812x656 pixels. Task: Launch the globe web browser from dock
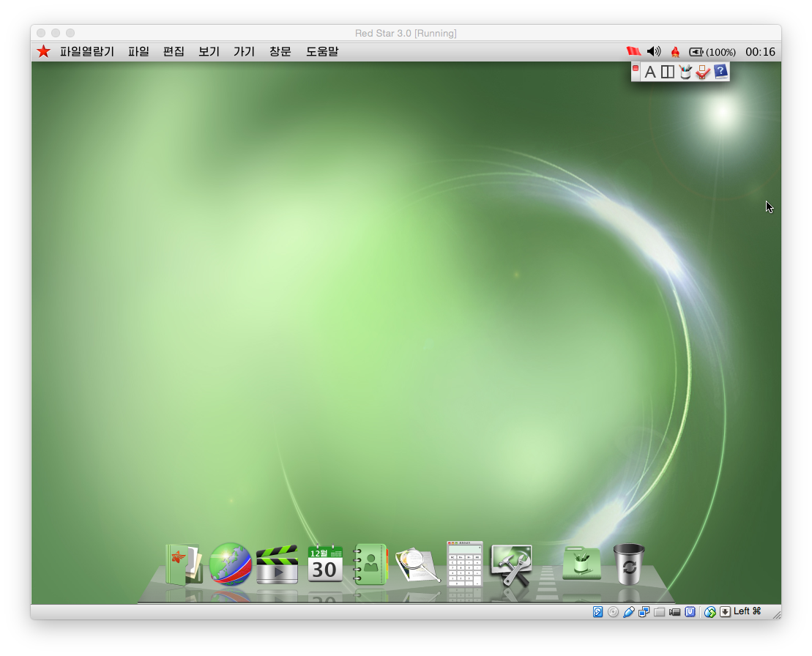[x=231, y=564]
